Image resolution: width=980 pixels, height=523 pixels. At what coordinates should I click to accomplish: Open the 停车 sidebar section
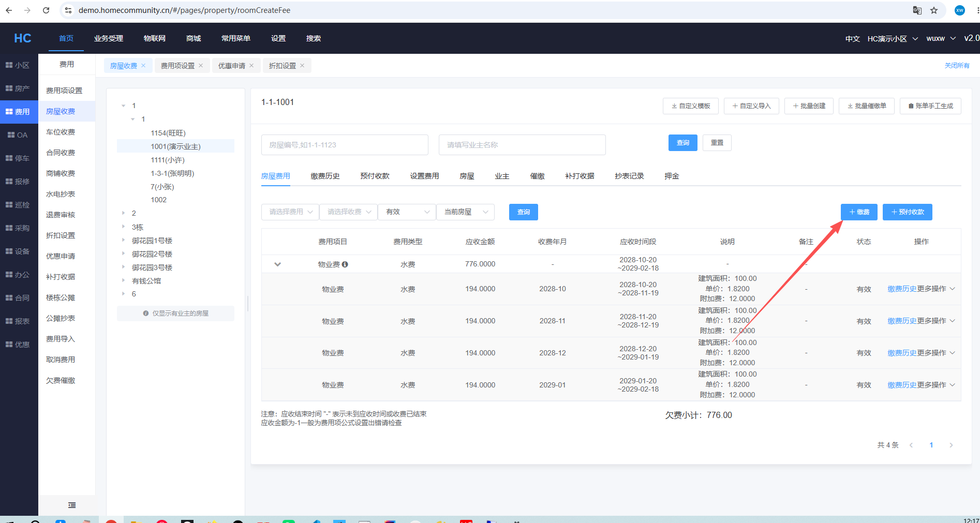point(19,158)
